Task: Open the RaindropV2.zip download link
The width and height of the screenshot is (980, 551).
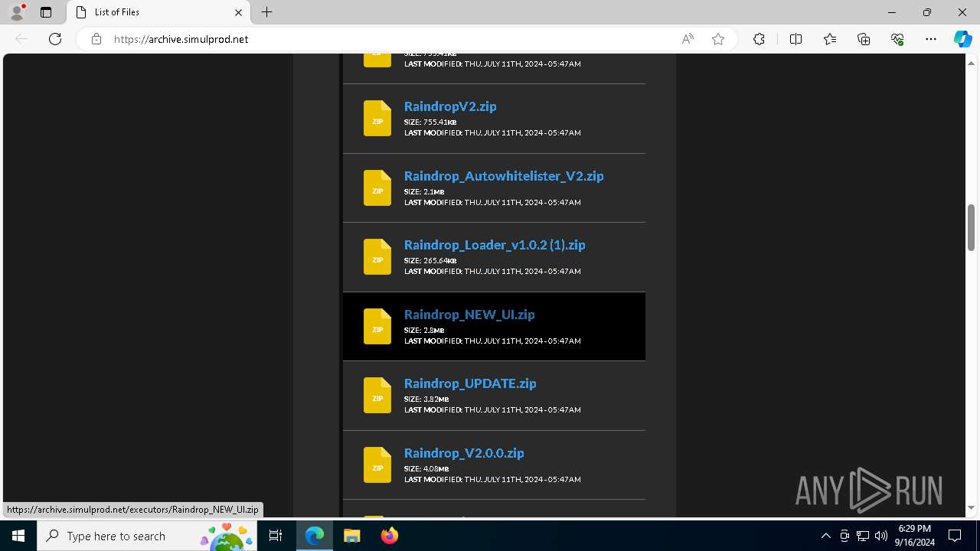Action: [x=450, y=106]
